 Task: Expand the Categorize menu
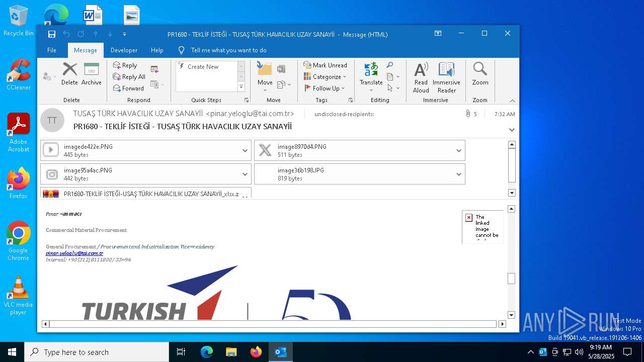pyautogui.click(x=325, y=77)
